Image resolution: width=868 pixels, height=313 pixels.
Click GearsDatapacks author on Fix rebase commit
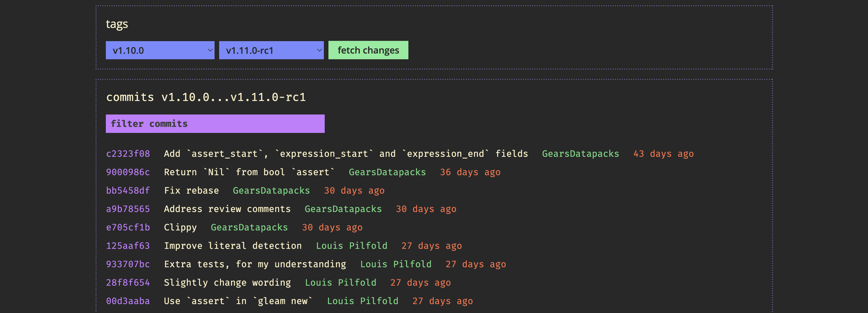tap(271, 191)
